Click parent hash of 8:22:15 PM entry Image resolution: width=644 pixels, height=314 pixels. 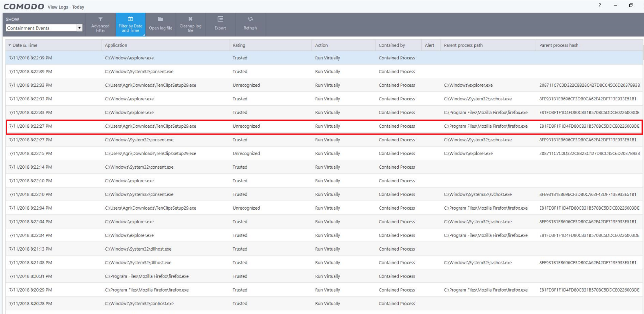click(x=589, y=154)
